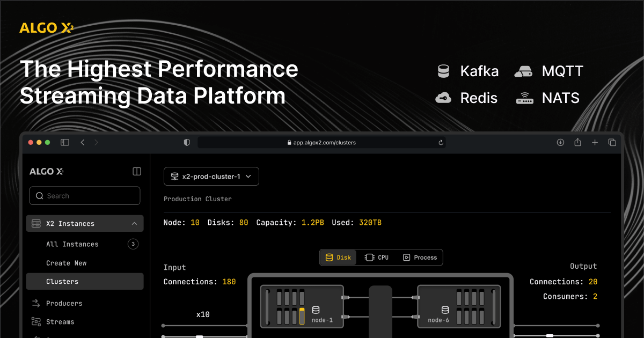Open the x2-prod-cluster-1 dropdown
This screenshot has height=338, width=644.
coord(211,176)
